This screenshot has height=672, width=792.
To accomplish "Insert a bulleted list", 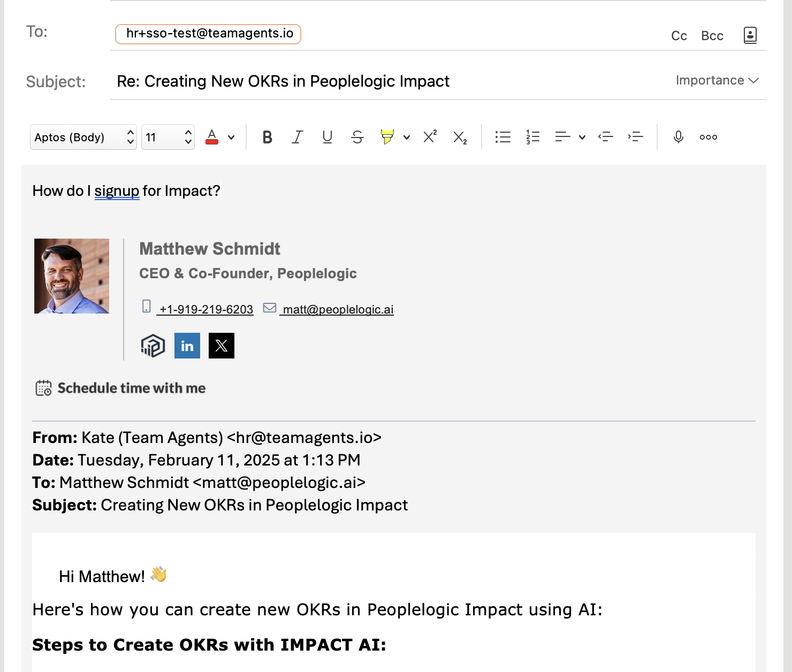I will tap(503, 138).
